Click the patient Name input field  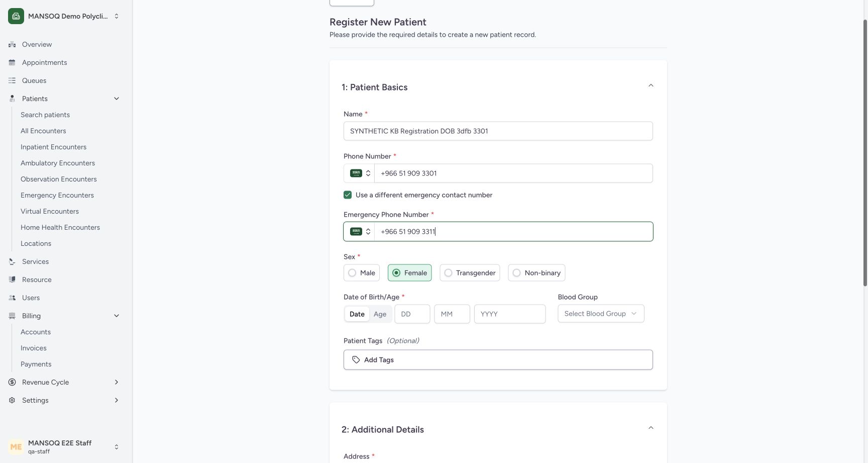click(498, 131)
